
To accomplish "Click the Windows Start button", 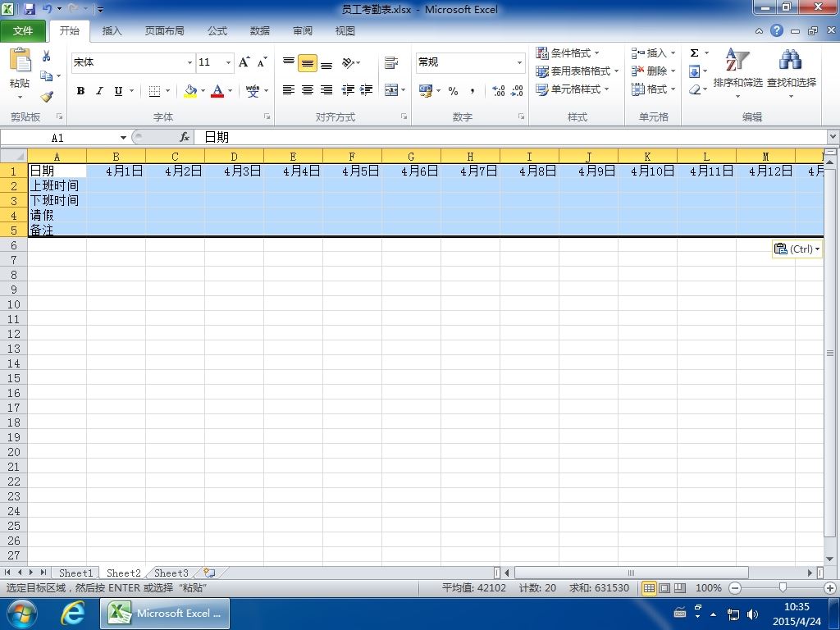I will tap(21, 614).
